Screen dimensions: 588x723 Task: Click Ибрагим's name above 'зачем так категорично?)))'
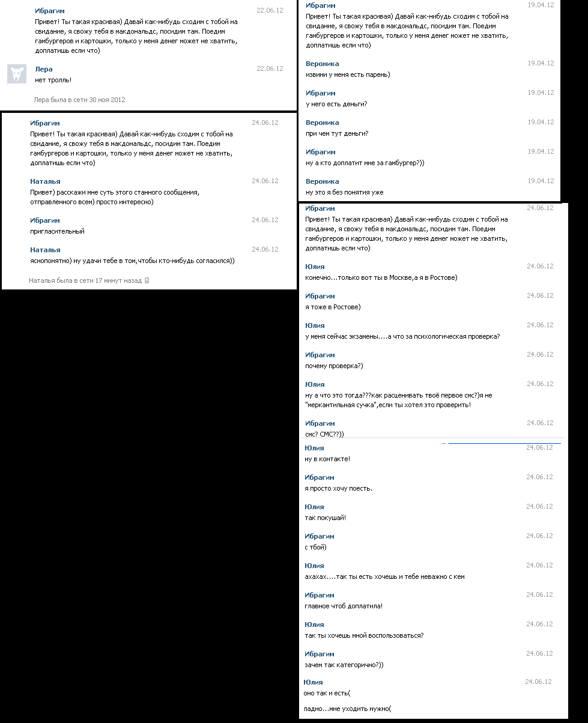point(319,654)
